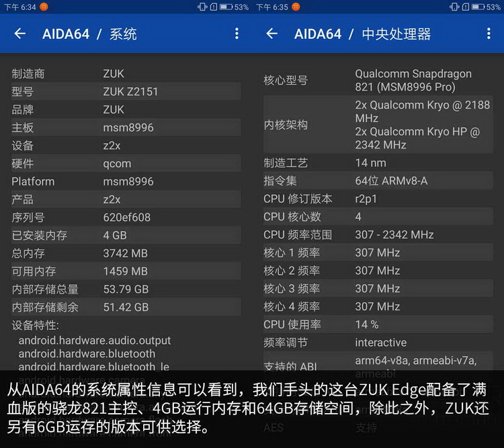The height and width of the screenshot is (448, 504).
Task: Select the 设备 z2x row
Action: pyautogui.click(x=126, y=146)
